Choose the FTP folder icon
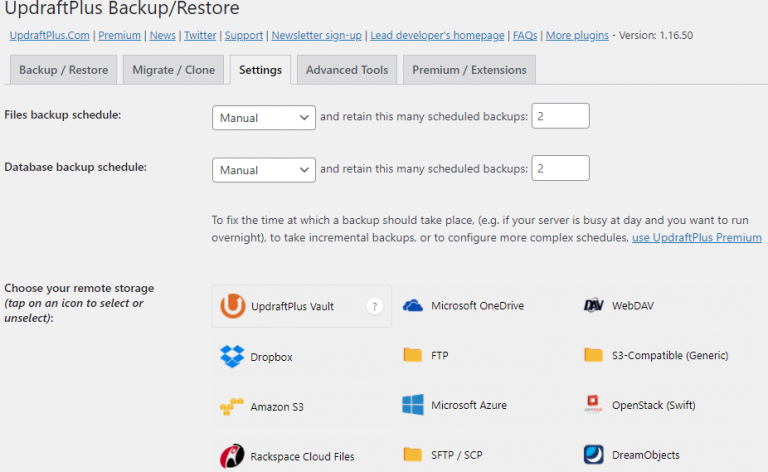The image size is (768, 472). pos(412,355)
